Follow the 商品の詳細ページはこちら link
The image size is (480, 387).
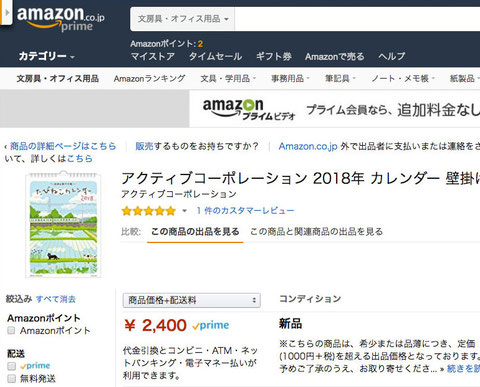coord(63,146)
